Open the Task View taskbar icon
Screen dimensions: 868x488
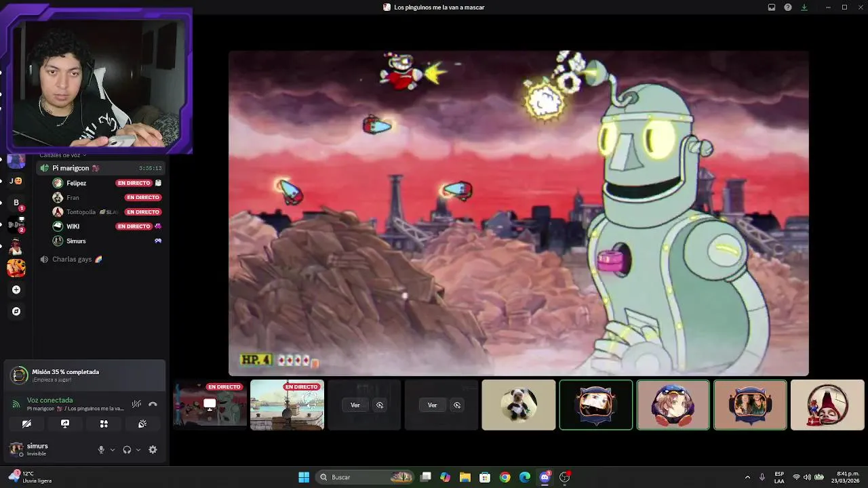tap(425, 477)
